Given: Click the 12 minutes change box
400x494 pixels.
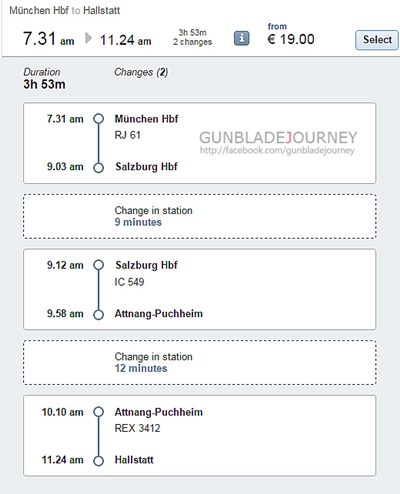Looking at the screenshot, I should pyautogui.click(x=200, y=363).
